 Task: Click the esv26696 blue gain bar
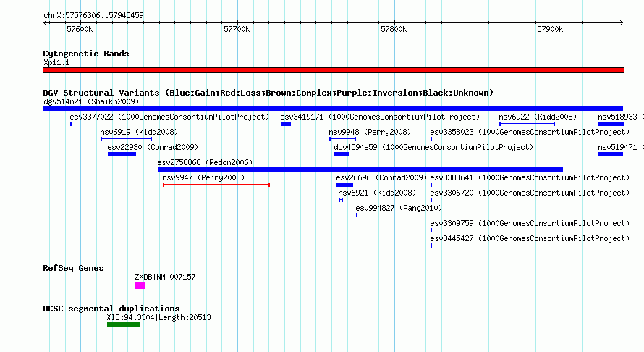click(344, 185)
